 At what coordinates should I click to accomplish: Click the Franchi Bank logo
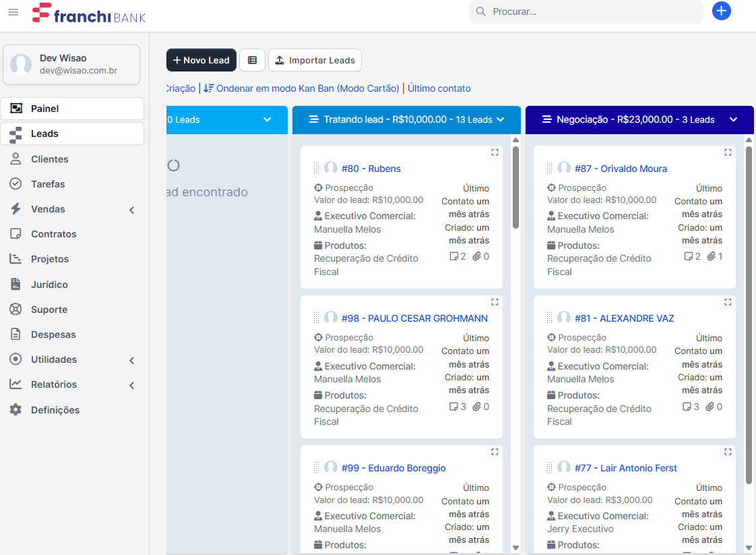[89, 13]
